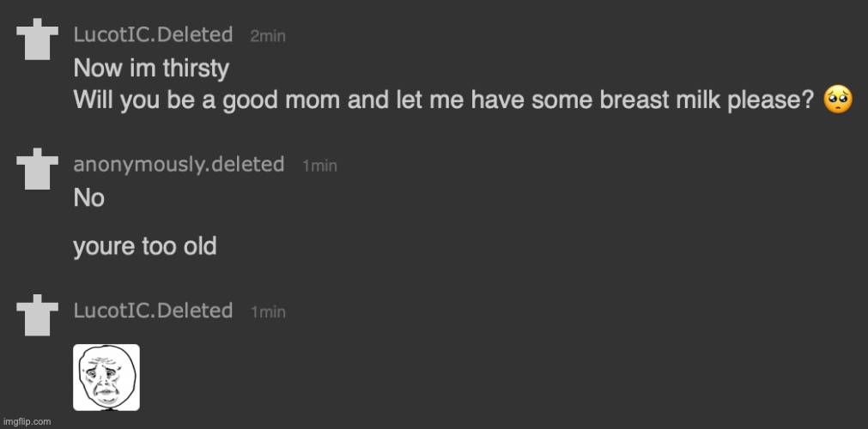This screenshot has height=429, width=868.
Task: Click the 2min timestamp
Action: 267,37
